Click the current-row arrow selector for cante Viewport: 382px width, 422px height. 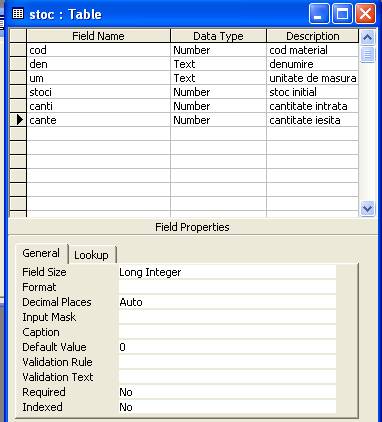pos(18,120)
